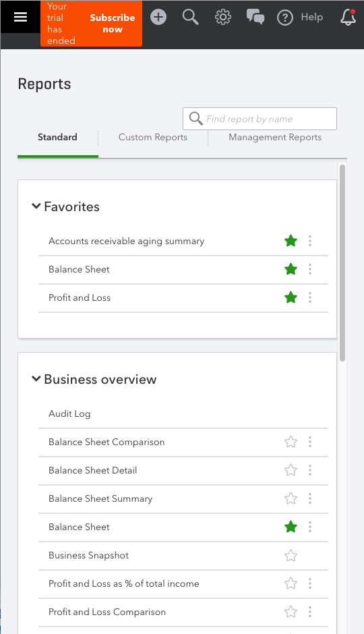364x634 pixels.
Task: Click Subscribe now banner
Action: pos(113,24)
